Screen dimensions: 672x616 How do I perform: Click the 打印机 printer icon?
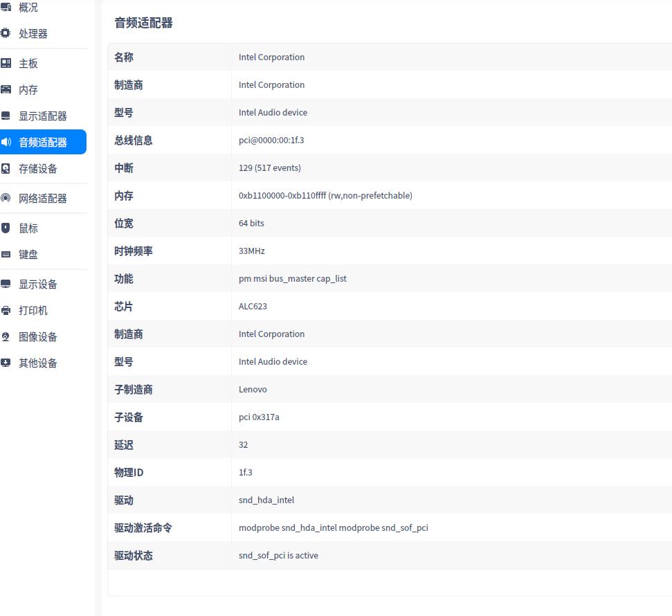(6, 310)
